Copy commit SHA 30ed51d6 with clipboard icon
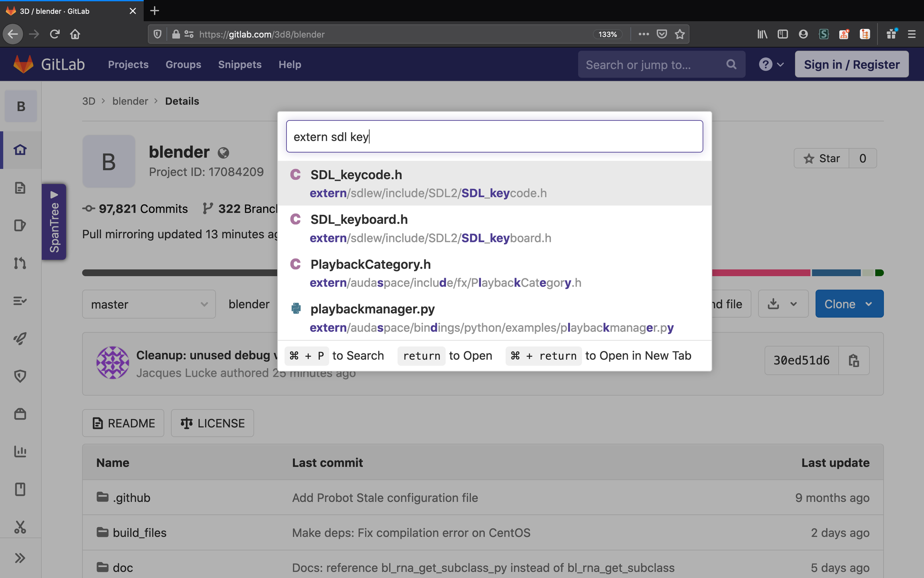The width and height of the screenshot is (924, 578). (854, 360)
